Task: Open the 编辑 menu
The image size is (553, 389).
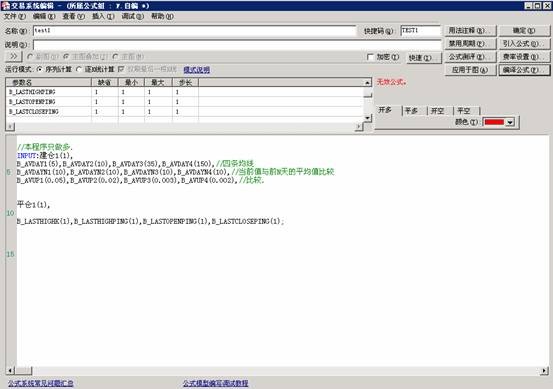Action: point(44,16)
